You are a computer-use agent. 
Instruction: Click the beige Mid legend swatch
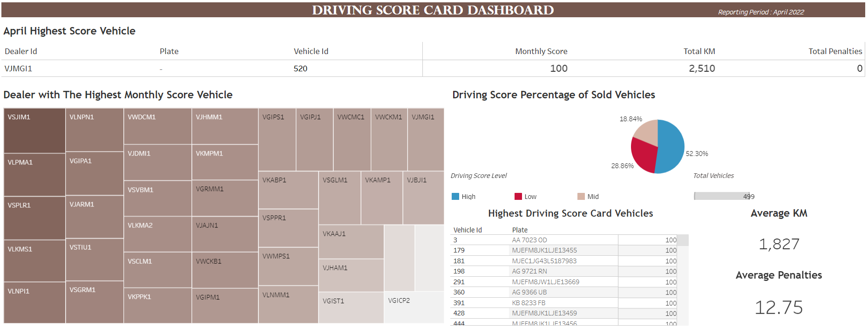pyautogui.click(x=581, y=197)
